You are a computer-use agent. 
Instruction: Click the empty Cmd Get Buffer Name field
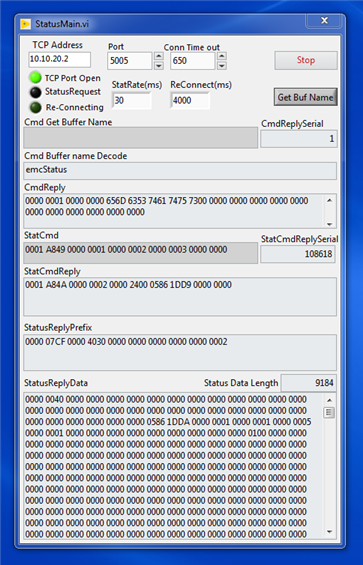pyautogui.click(x=141, y=137)
